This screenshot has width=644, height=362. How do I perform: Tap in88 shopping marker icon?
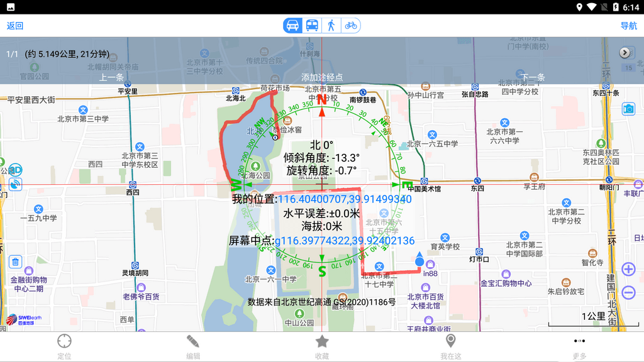click(430, 265)
